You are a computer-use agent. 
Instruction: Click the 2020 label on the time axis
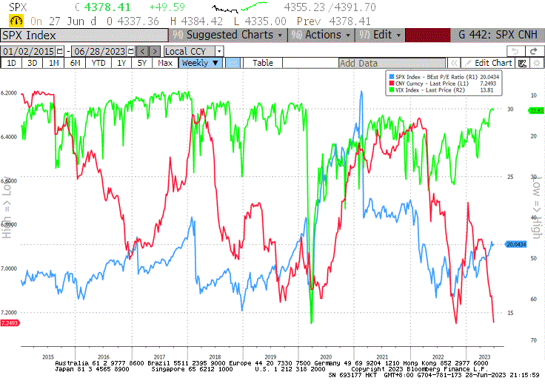pyautogui.click(x=326, y=357)
